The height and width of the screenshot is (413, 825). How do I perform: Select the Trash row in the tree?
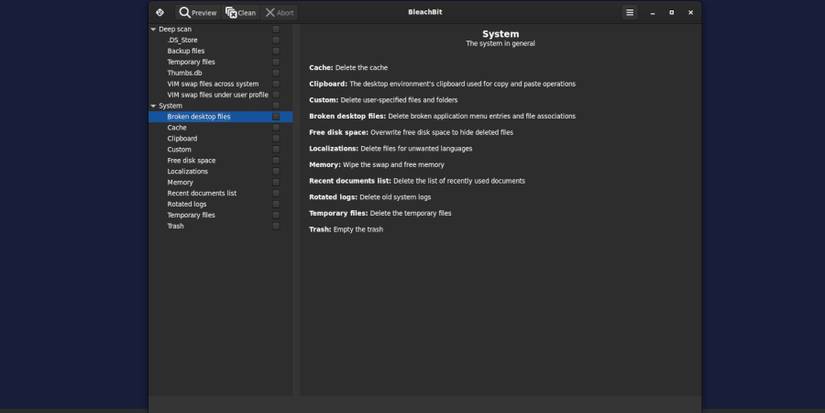220,226
